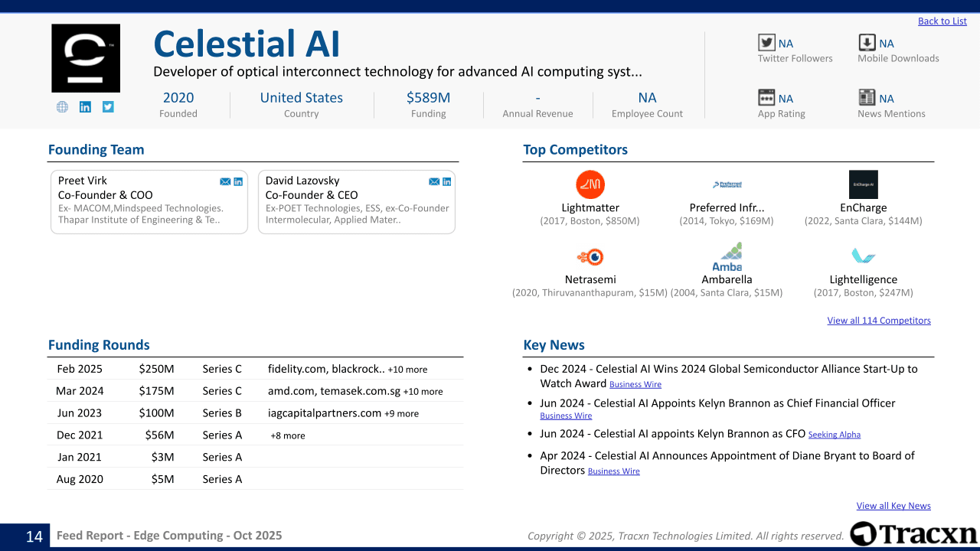
Task: Follow the Back to List link
Action: 942,21
